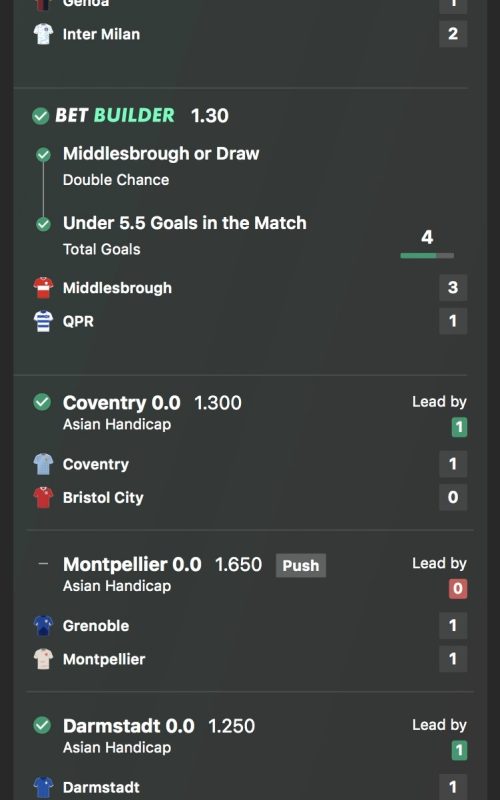Click the Middlesbrough red jersey icon
The height and width of the screenshot is (800, 500).
pos(43,288)
